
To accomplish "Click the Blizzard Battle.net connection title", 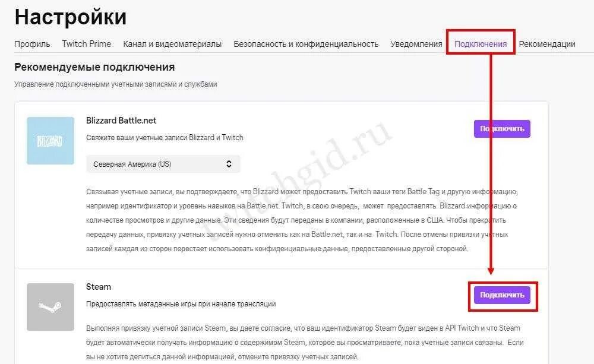I will tap(121, 121).
